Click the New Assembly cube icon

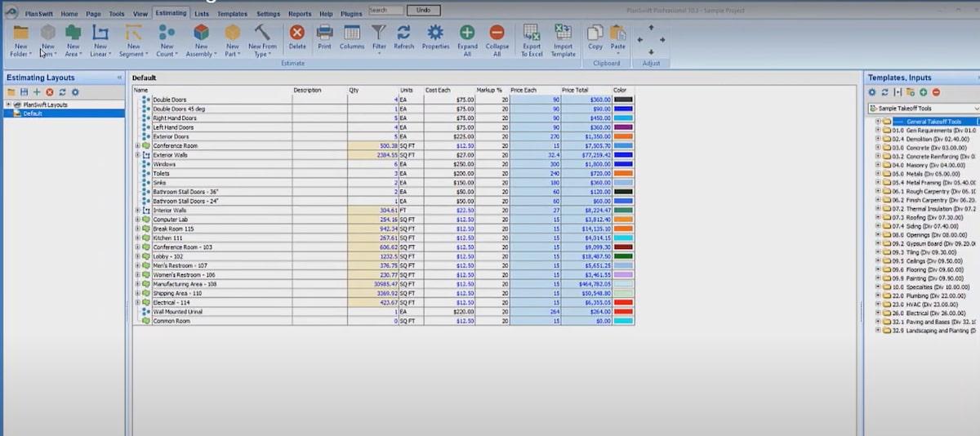pos(201,33)
